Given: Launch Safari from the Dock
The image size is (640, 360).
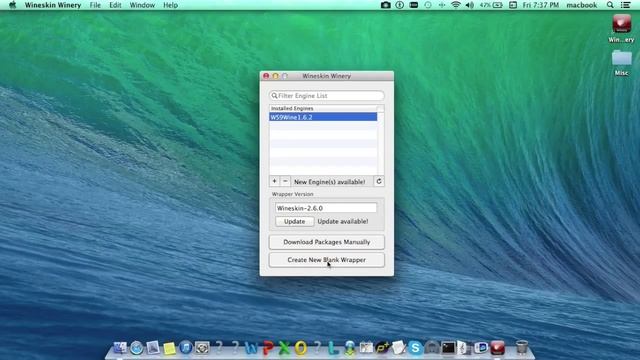Looking at the screenshot, I should click(137, 348).
